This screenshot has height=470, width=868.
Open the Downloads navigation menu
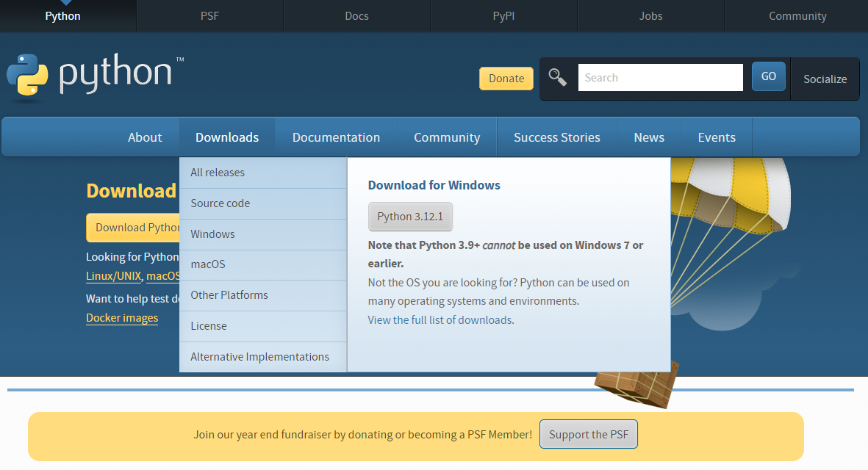[x=227, y=137]
